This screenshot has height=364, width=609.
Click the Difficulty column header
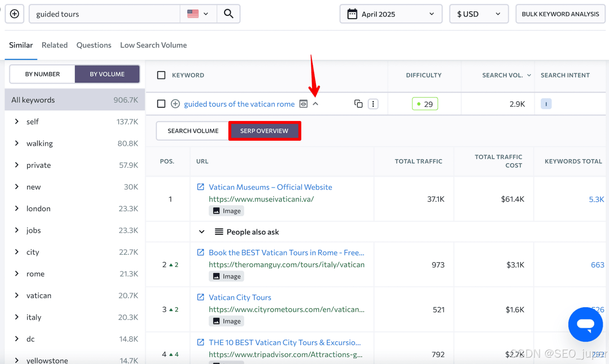(x=424, y=75)
